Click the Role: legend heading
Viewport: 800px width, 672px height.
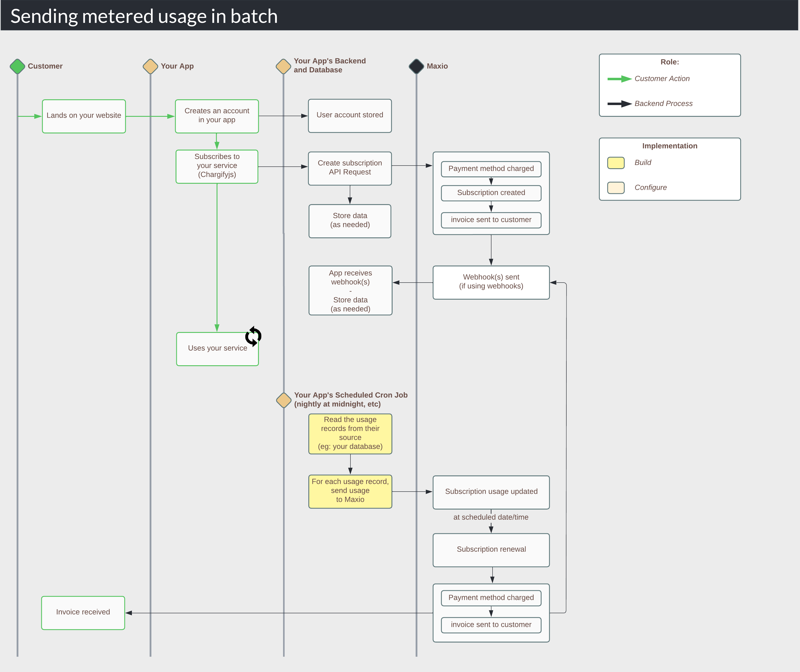(670, 62)
